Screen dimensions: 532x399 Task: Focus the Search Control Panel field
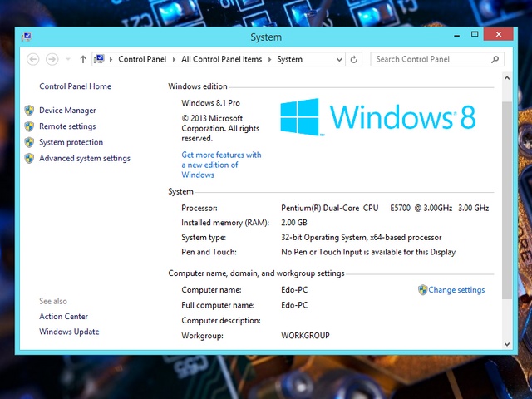[437, 59]
